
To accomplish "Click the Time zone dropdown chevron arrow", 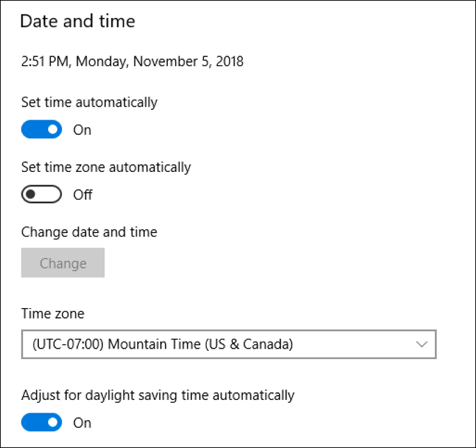I will (x=421, y=344).
